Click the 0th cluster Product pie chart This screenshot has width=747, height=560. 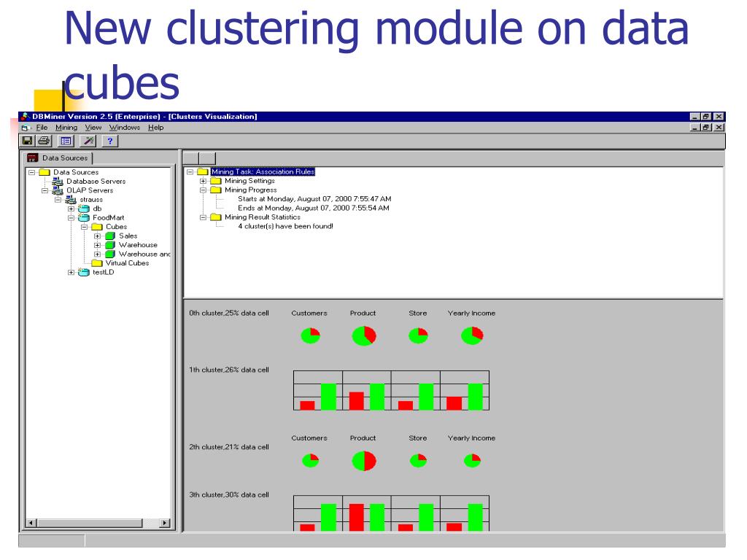click(364, 335)
